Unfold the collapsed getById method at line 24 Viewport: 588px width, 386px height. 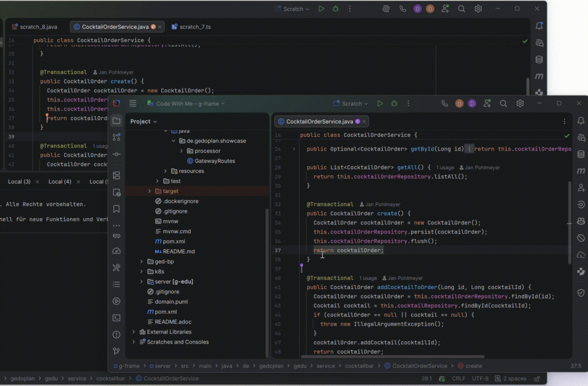[294, 149]
